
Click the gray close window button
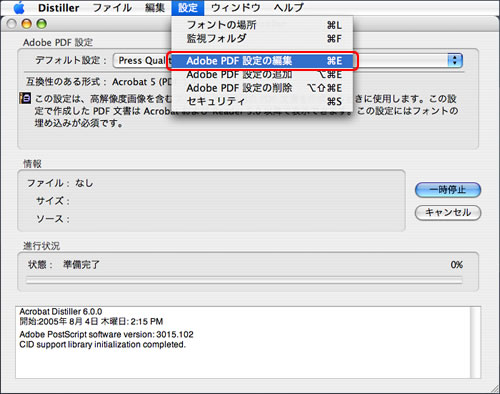click(12, 24)
